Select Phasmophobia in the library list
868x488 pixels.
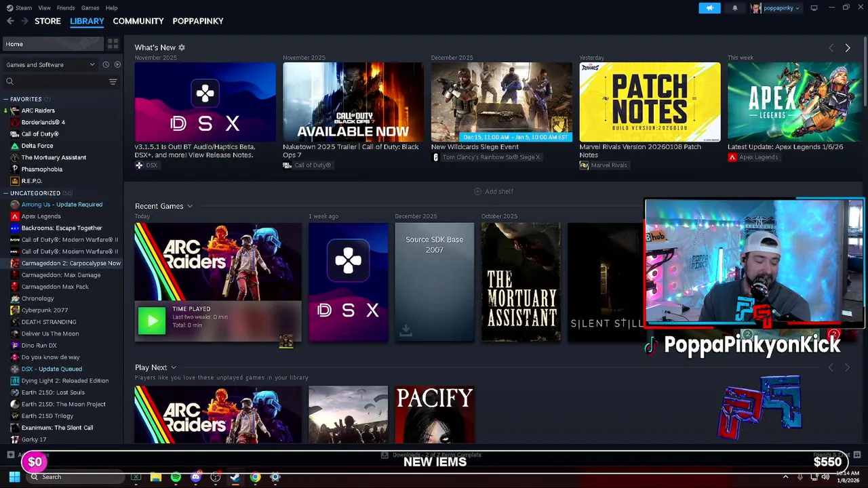tap(42, 169)
